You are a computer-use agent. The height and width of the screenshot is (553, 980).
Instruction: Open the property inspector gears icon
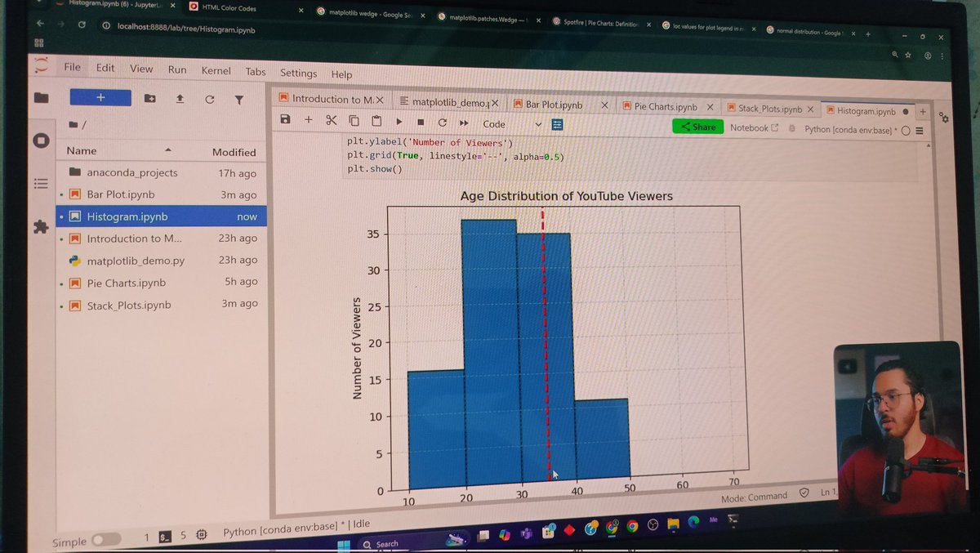[x=944, y=118]
